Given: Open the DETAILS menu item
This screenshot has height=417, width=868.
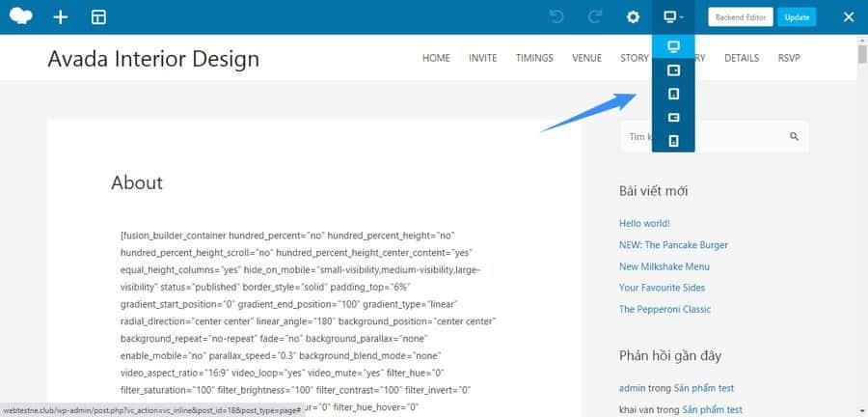Looking at the screenshot, I should [x=742, y=58].
